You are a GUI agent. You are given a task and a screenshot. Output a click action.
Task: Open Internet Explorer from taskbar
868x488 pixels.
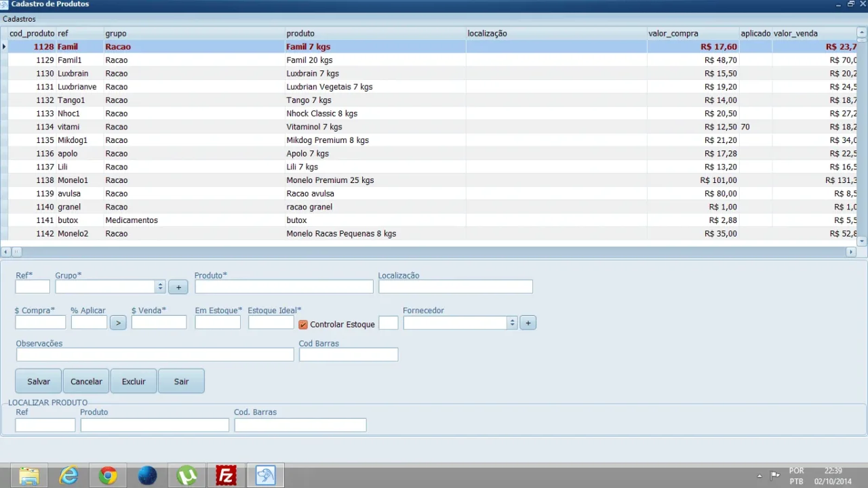pyautogui.click(x=68, y=476)
